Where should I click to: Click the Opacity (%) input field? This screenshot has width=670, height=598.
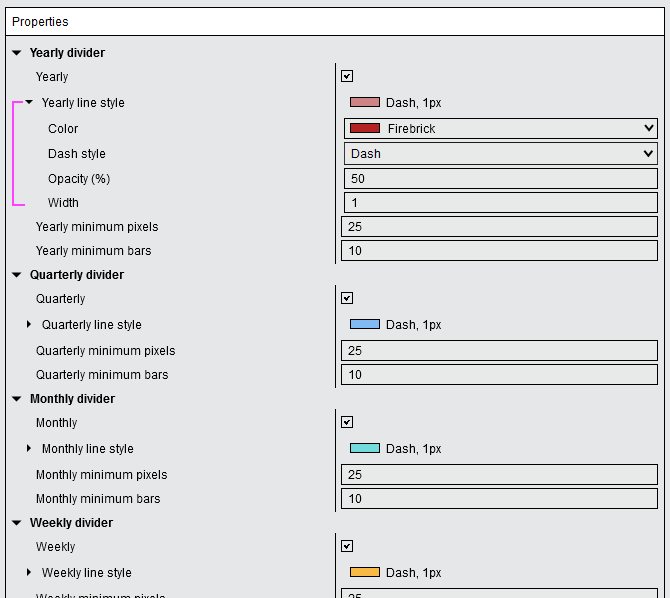tap(499, 179)
